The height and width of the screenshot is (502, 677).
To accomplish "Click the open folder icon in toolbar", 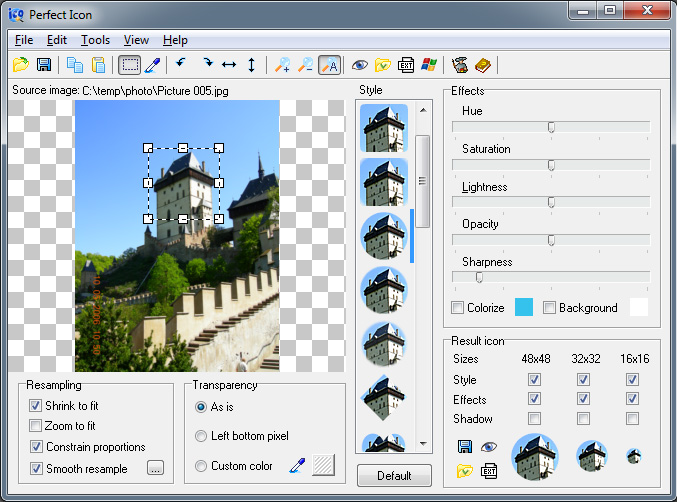I will (x=20, y=65).
